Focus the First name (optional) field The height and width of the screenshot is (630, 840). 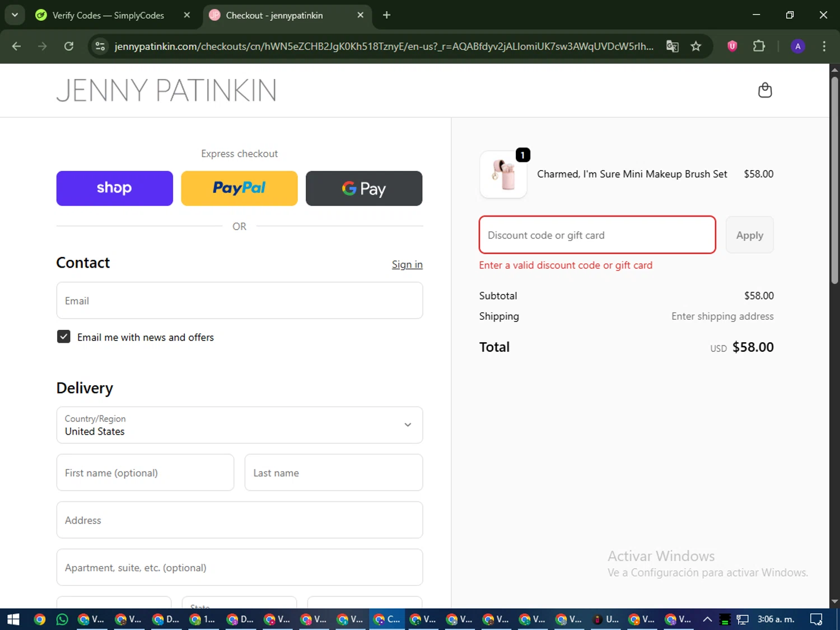point(145,473)
